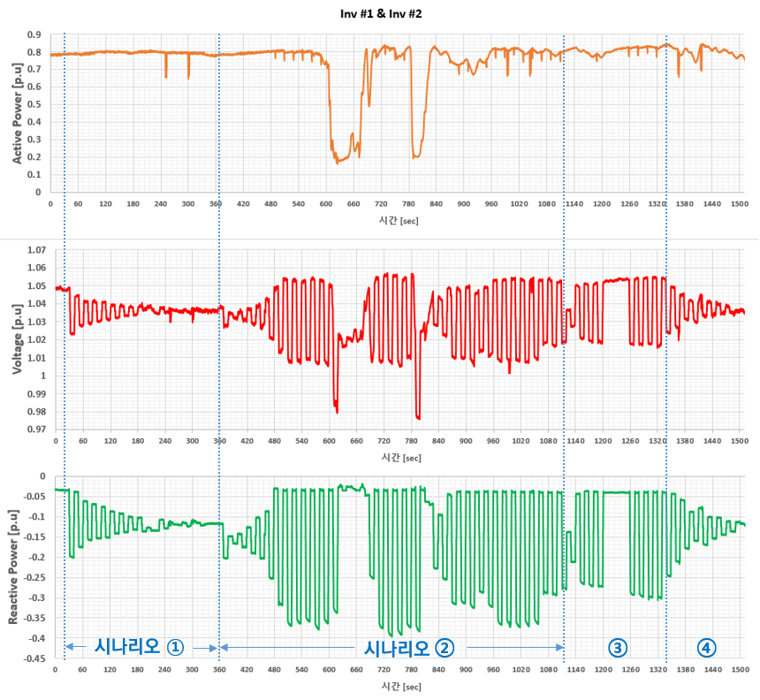760x700 pixels.
Task: Click the 0.97 tick on Voltage axis
Action: click(x=36, y=430)
